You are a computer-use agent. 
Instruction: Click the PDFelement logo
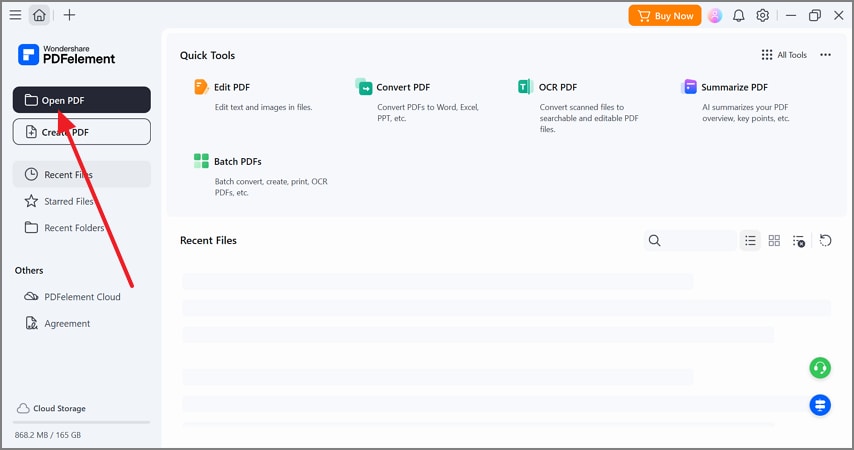[x=66, y=54]
